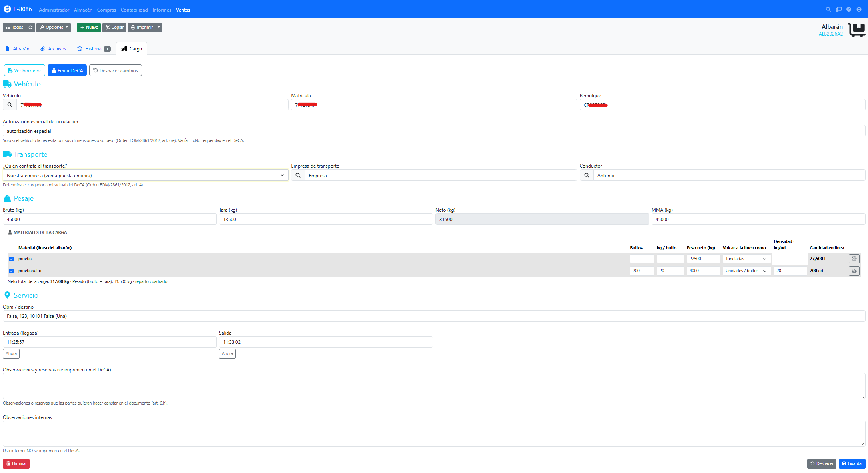Open the ¿Quién contrata el transporte? select

[146, 175]
